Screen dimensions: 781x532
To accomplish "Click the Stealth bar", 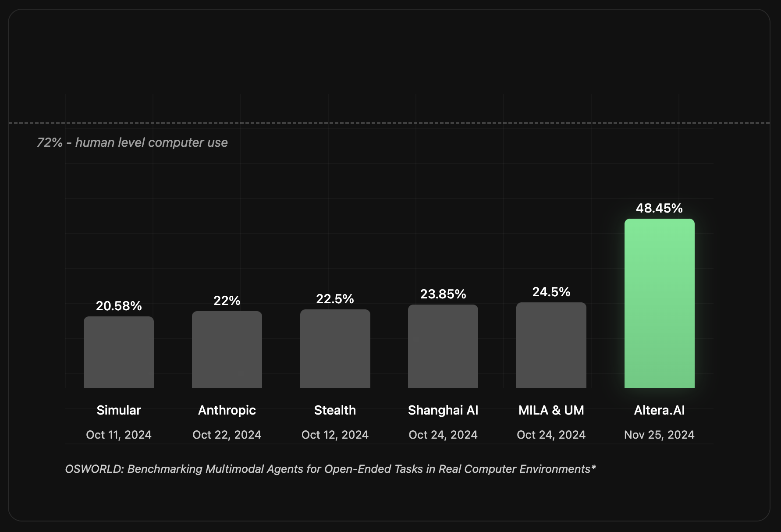I will point(335,349).
